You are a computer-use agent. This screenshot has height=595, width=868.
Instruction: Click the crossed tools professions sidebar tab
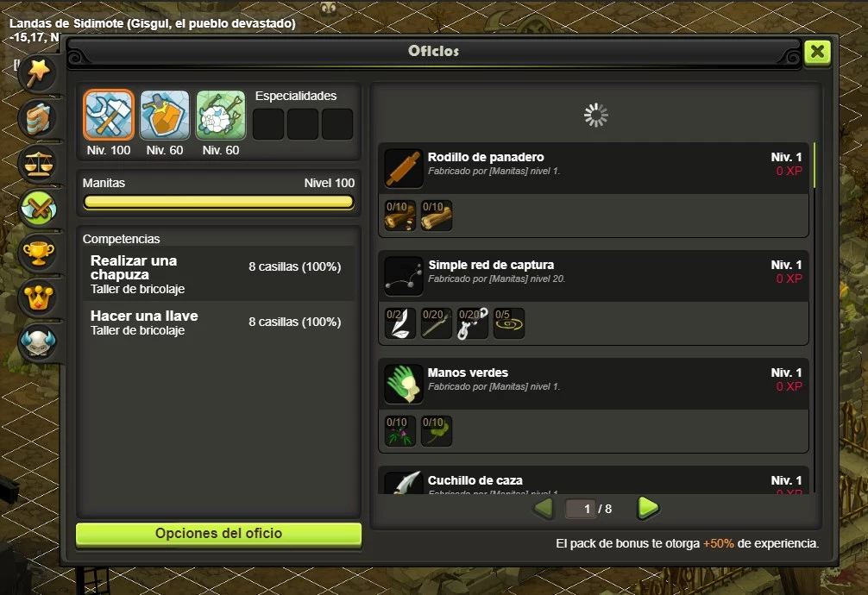coord(38,208)
